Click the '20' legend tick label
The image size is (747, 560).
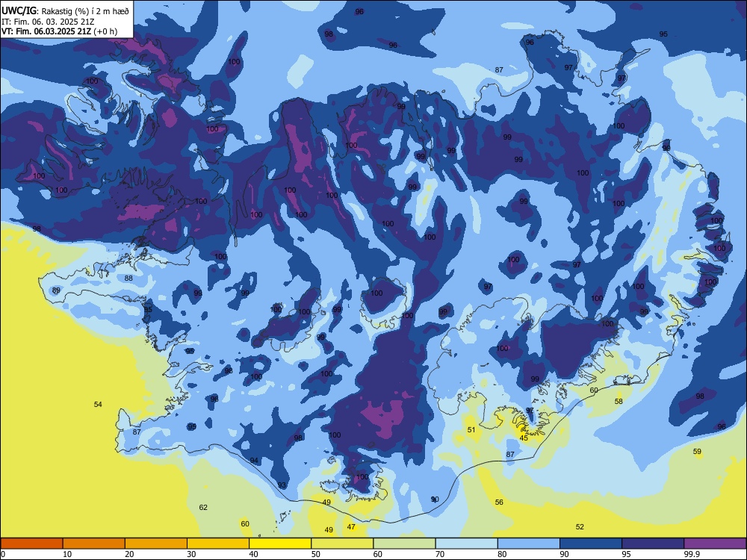[x=129, y=554]
